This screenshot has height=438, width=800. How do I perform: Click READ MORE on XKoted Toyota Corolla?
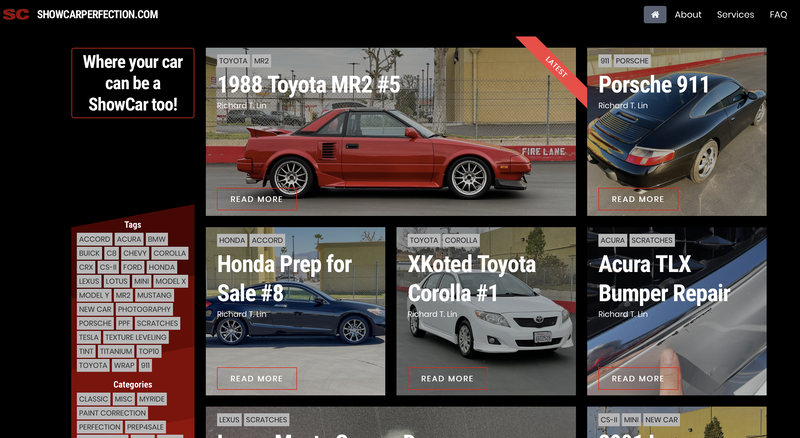click(x=447, y=378)
